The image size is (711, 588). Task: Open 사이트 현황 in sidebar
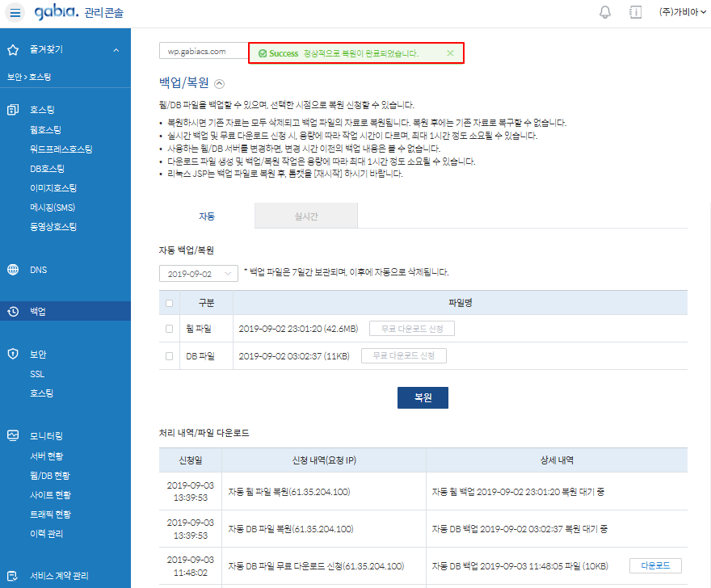[x=50, y=495]
